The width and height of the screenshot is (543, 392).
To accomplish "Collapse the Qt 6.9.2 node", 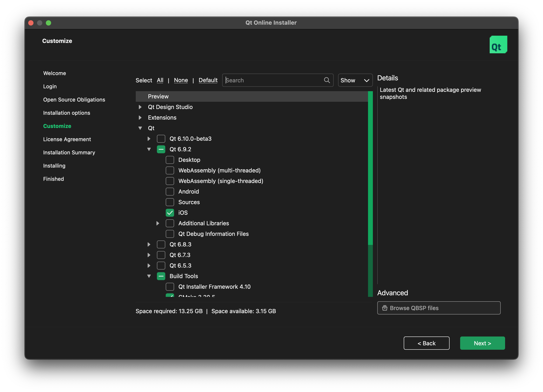I will [x=149, y=149].
